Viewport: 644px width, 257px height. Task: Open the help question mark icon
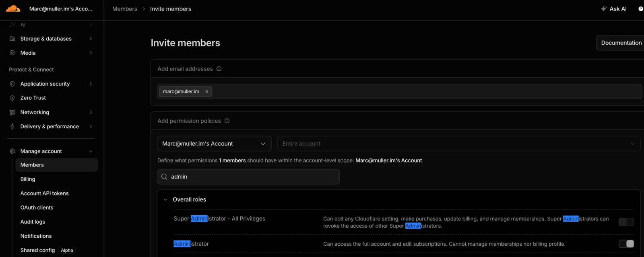coord(641,9)
